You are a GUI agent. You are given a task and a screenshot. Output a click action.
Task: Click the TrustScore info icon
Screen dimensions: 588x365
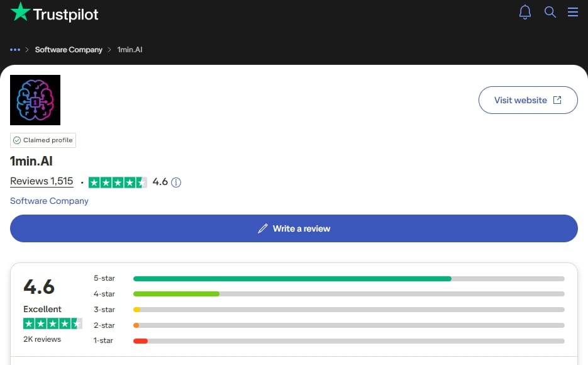coord(176,182)
